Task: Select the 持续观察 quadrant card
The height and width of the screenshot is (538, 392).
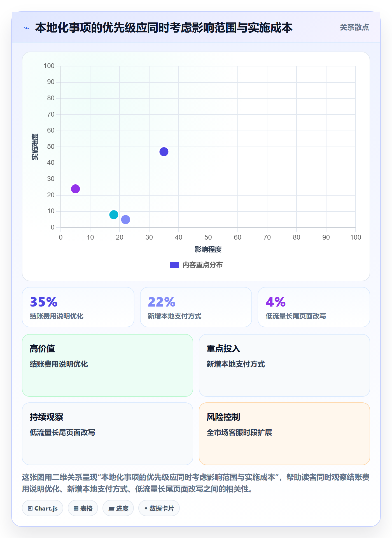Action: [x=108, y=434]
